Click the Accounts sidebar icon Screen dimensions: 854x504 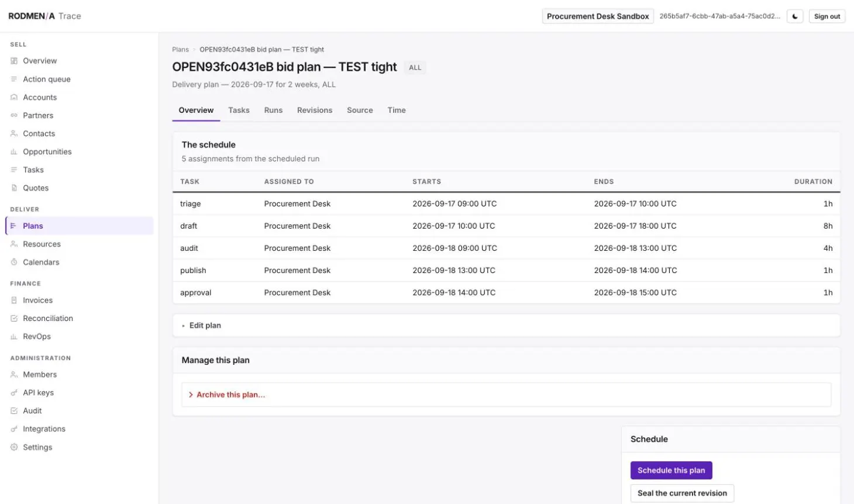click(14, 97)
